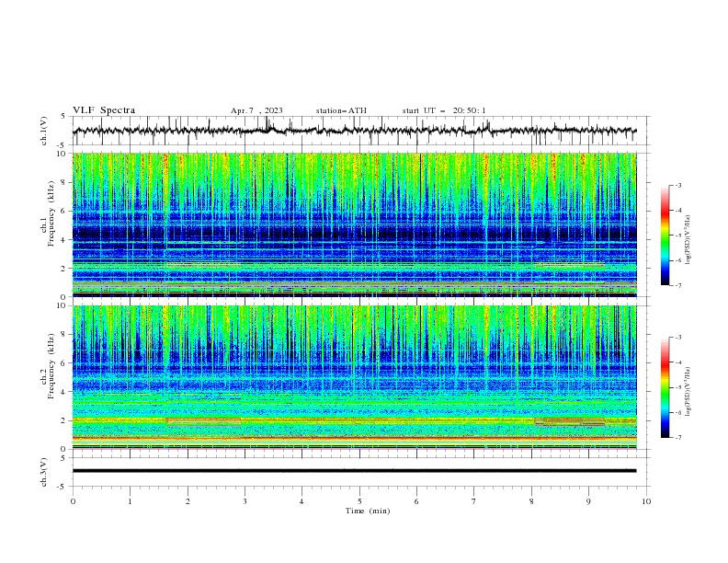Click the "station=ATH" header text
This screenshot has width=728, height=563.
coord(341,110)
